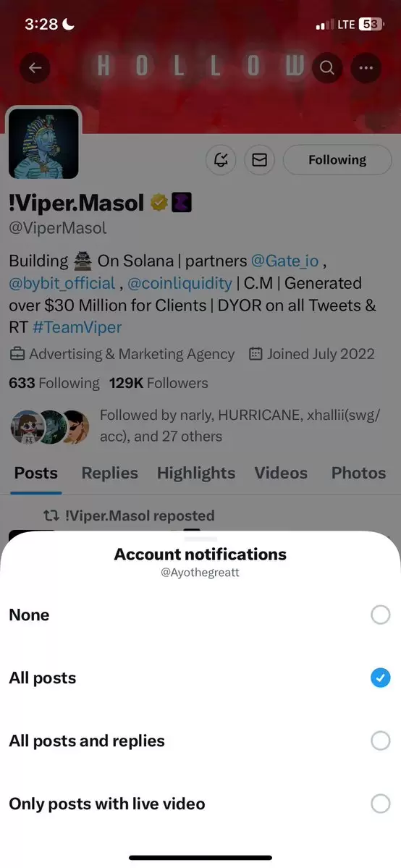Open the #TeamViper hashtag link
The width and height of the screenshot is (401, 868).
point(77,326)
